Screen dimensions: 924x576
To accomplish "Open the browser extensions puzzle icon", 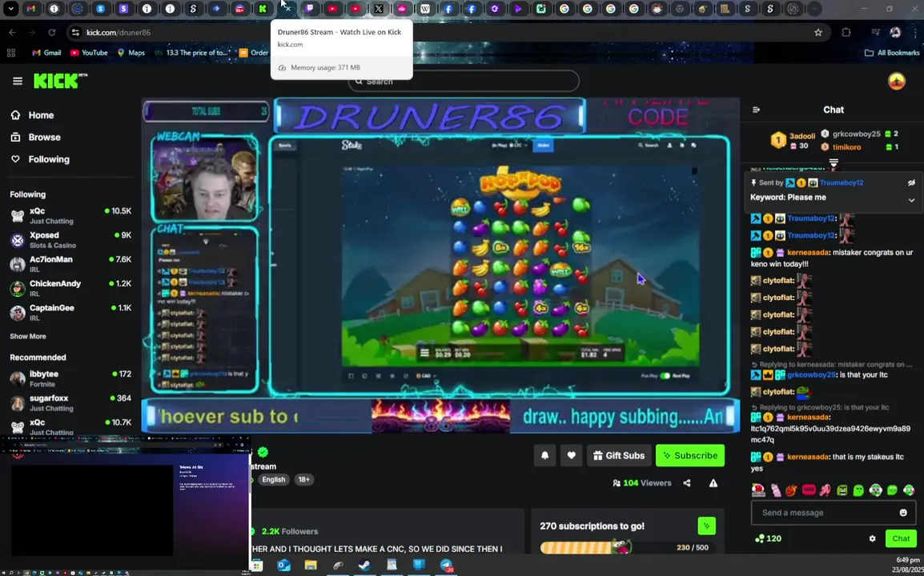I will click(x=846, y=32).
